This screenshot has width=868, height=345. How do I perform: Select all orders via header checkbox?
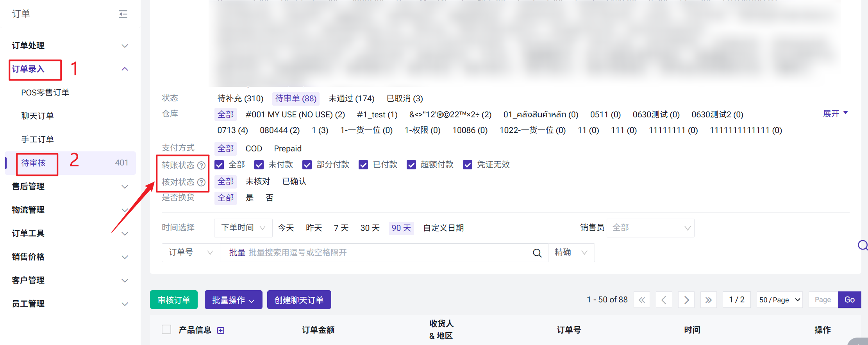click(x=166, y=329)
